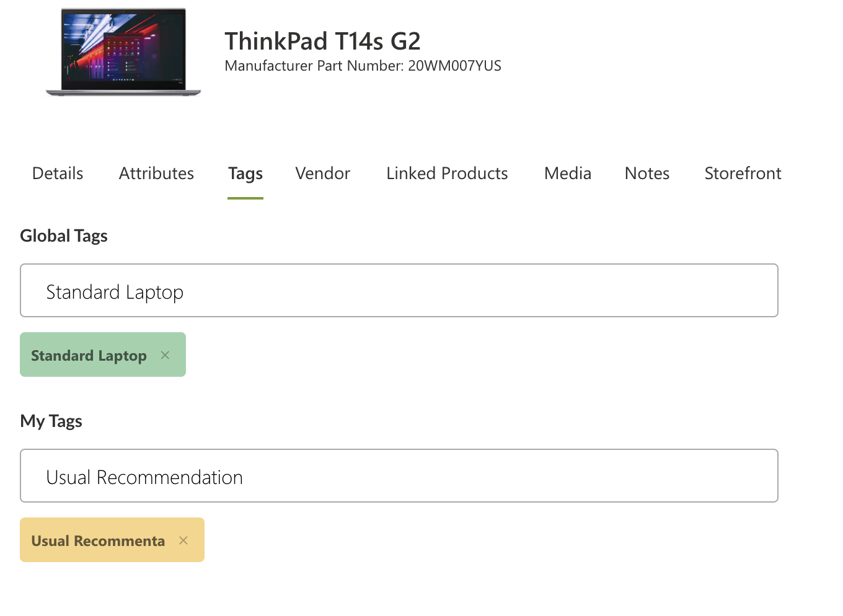The width and height of the screenshot is (843, 616).
Task: Click the ThinkPad T14s G2 product title
Action: click(x=322, y=42)
